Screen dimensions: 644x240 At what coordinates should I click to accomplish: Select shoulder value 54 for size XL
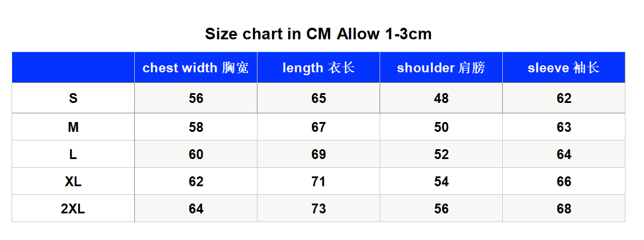click(x=441, y=182)
